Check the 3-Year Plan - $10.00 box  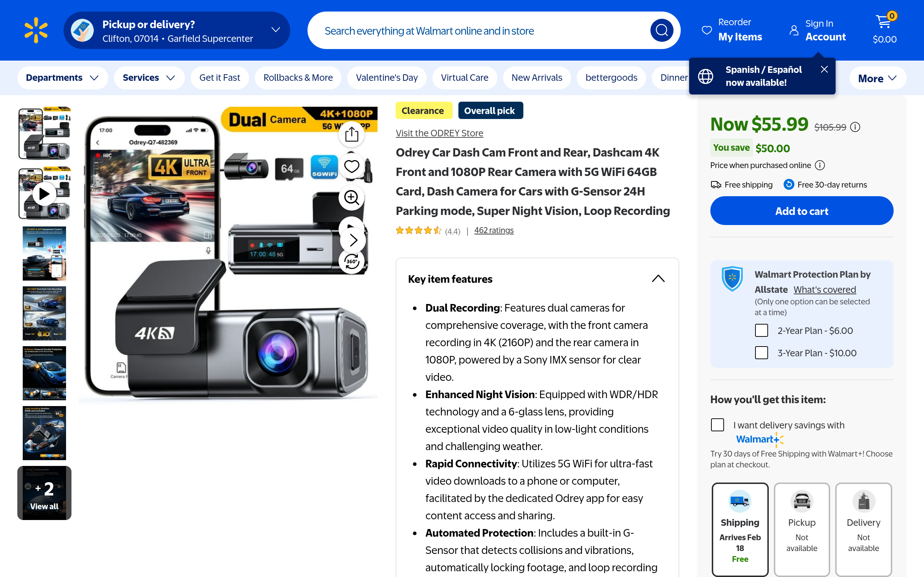[x=761, y=353]
